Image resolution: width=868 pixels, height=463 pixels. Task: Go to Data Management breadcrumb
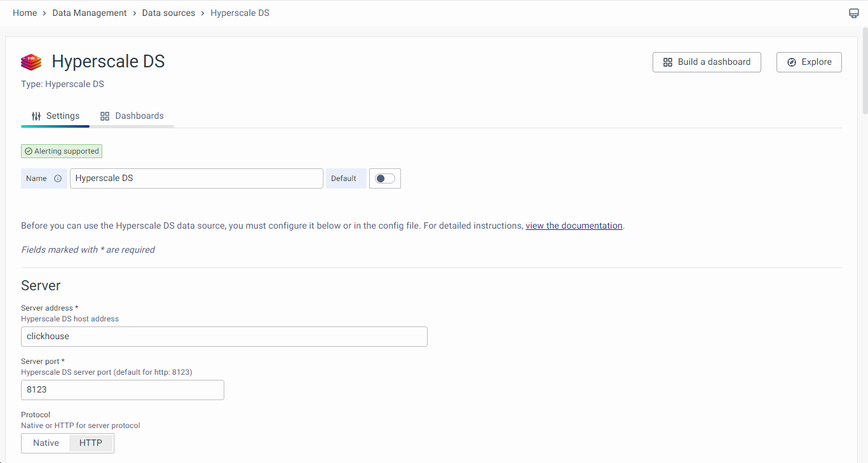[90, 13]
